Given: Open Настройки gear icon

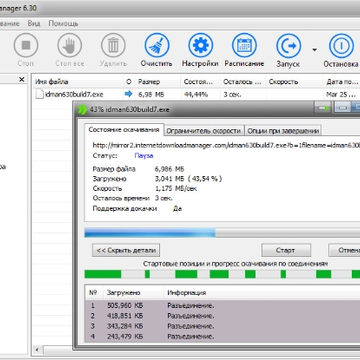Looking at the screenshot, I should click(200, 45).
